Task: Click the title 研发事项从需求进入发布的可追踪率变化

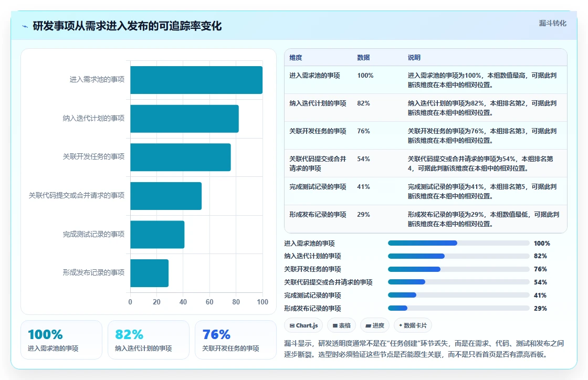Action: [x=127, y=26]
